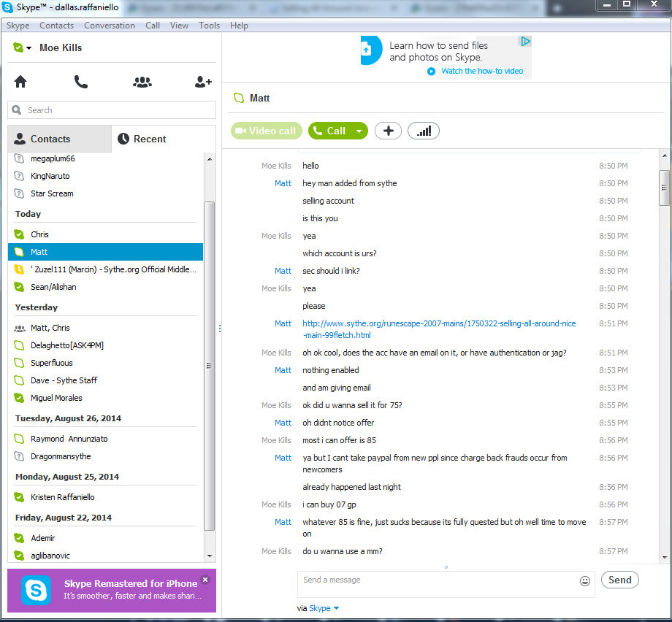Click status icon beside Ademir
Image resolution: width=672 pixels, height=622 pixels.
[x=19, y=538]
